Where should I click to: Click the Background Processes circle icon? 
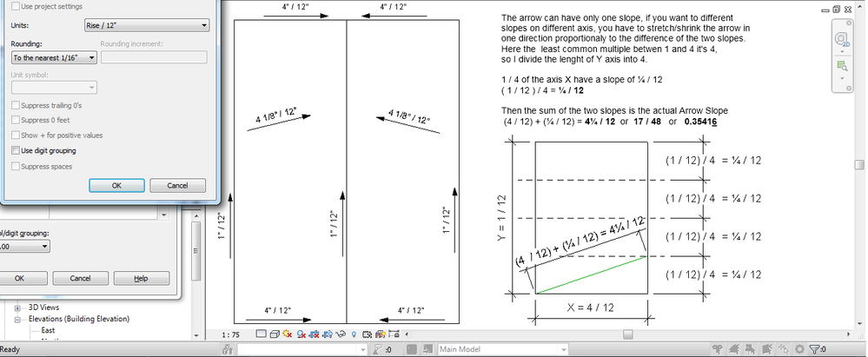pyautogui.click(x=799, y=348)
